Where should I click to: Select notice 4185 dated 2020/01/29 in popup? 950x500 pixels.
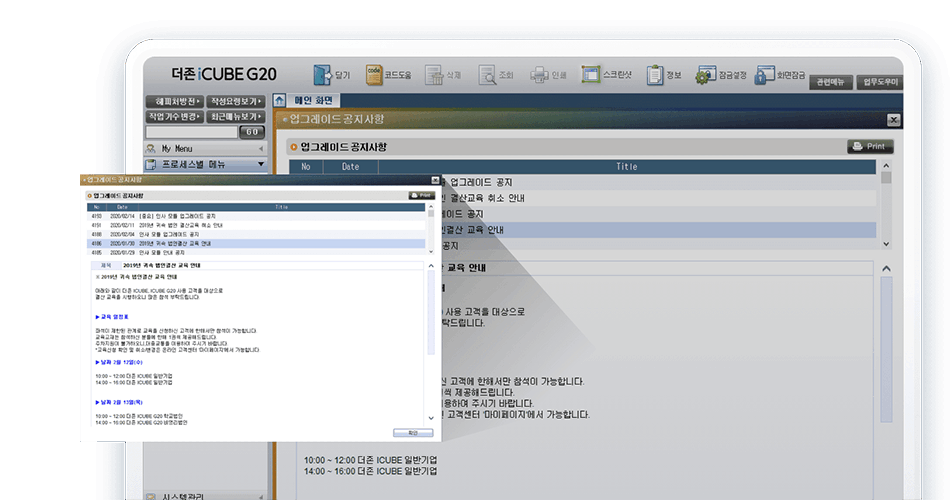(x=256, y=252)
